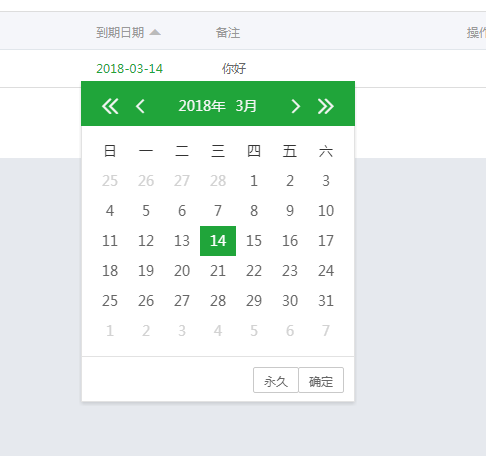
Task: Choose date 31 in the calendar
Action: pyautogui.click(x=326, y=301)
